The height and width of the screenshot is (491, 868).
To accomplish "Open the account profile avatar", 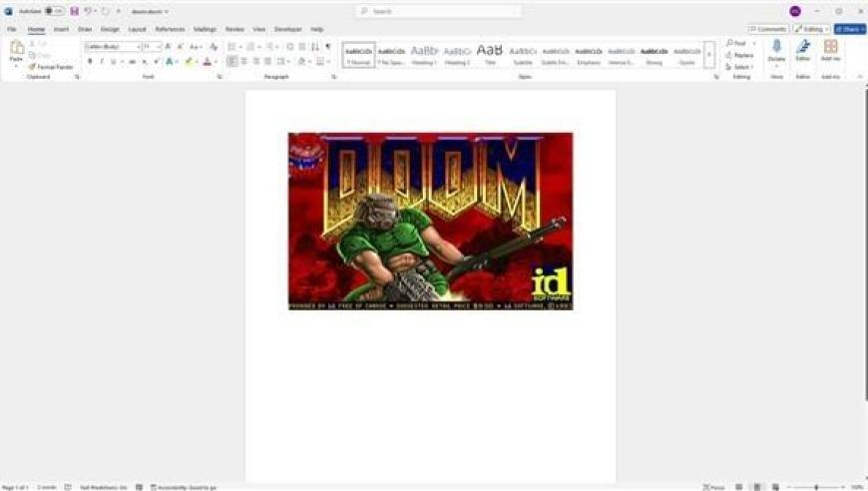I will pos(795,11).
